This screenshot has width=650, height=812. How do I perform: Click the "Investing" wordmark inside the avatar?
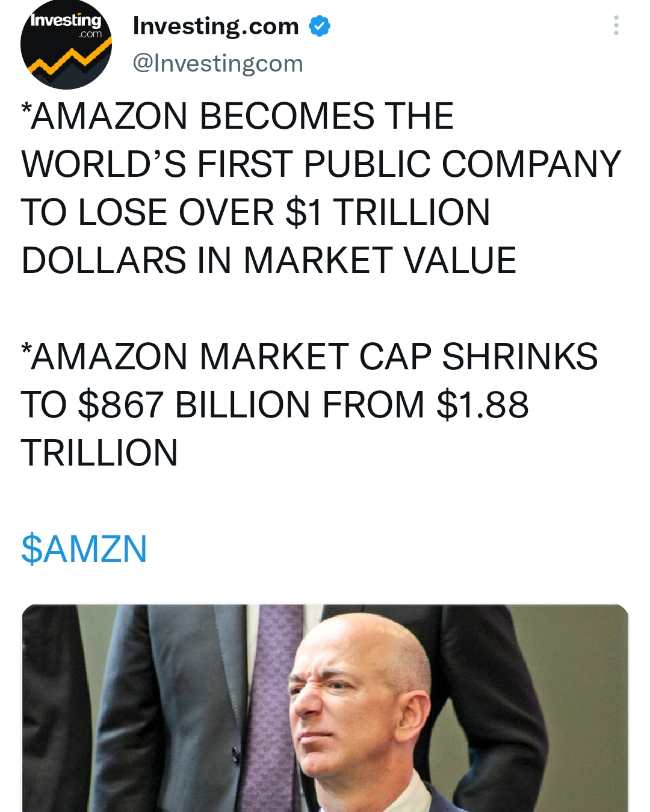pos(65,21)
